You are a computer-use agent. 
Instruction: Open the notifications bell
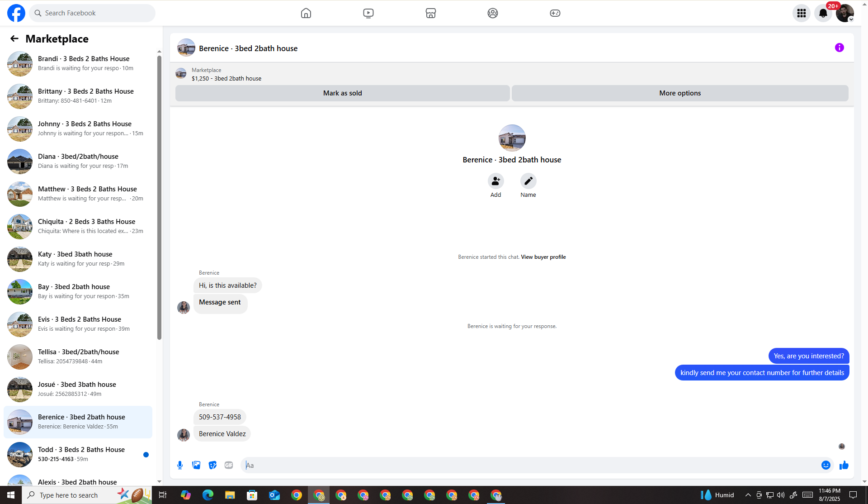[823, 13]
